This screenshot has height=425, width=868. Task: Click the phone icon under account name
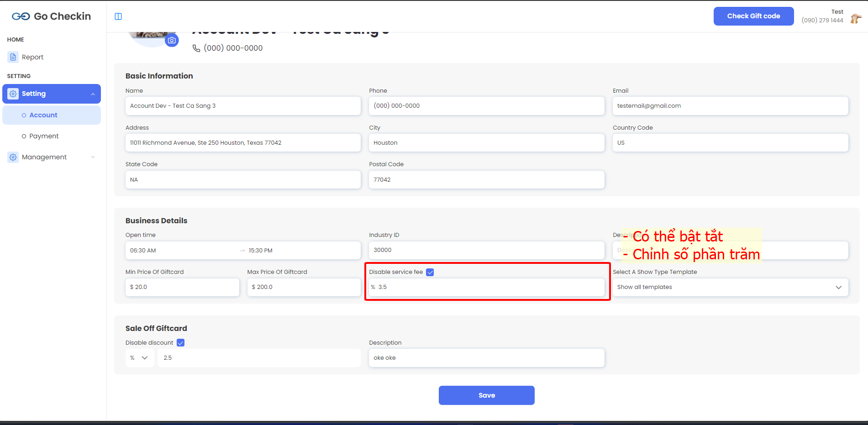(x=196, y=48)
